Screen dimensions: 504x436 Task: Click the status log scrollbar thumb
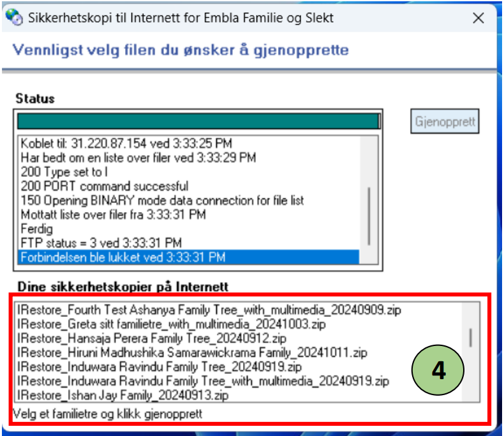(x=369, y=214)
